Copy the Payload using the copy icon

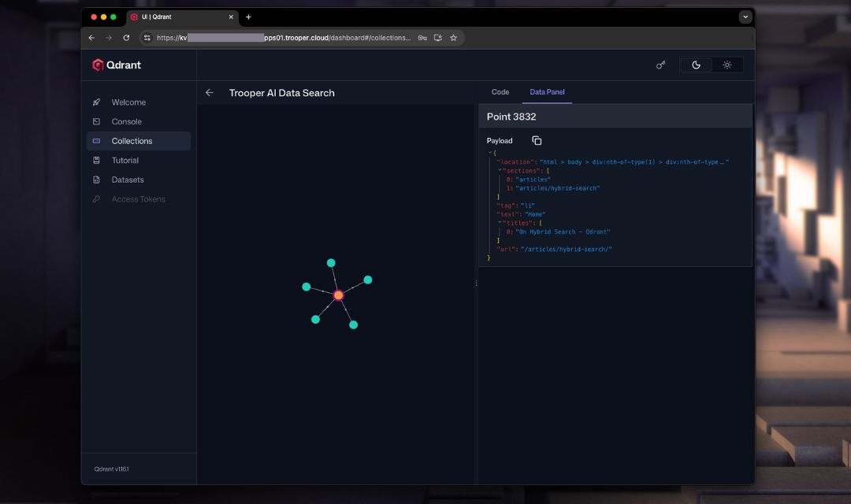tap(537, 140)
